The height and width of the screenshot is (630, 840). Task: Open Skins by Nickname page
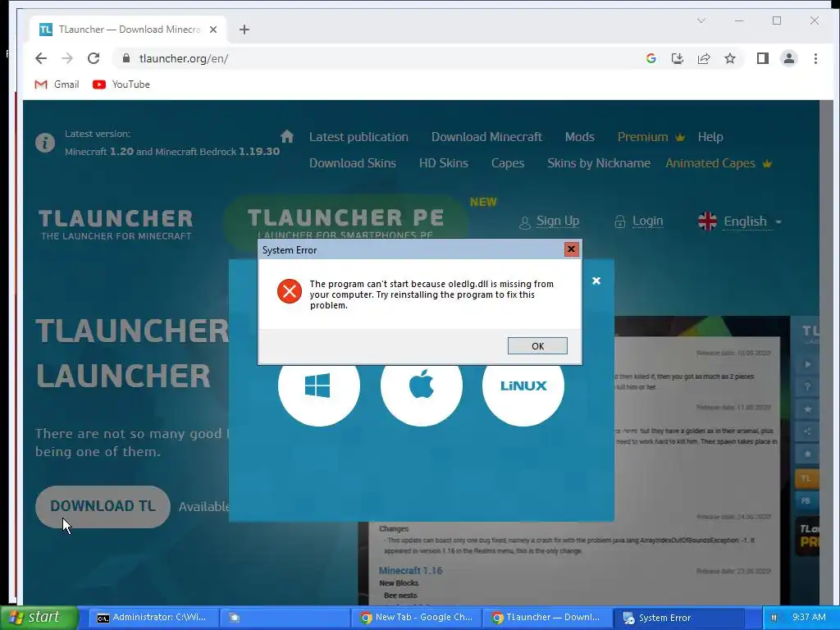coord(598,163)
